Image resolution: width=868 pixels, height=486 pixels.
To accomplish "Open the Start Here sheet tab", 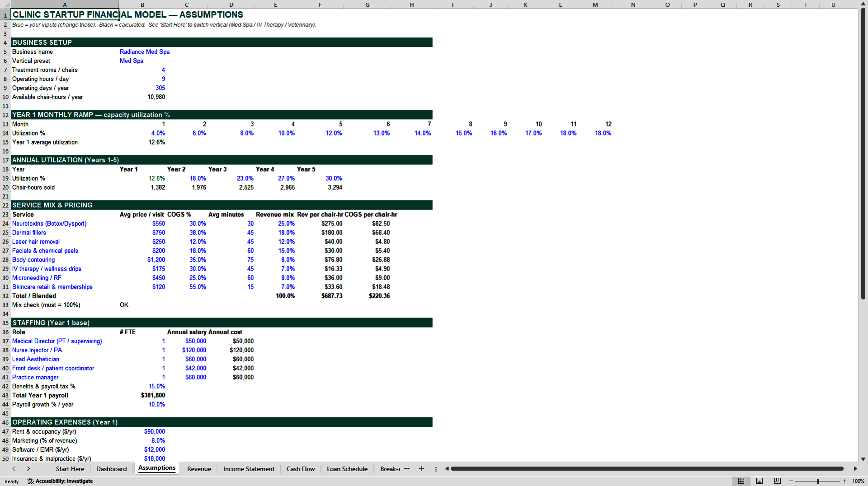I will (70, 469).
